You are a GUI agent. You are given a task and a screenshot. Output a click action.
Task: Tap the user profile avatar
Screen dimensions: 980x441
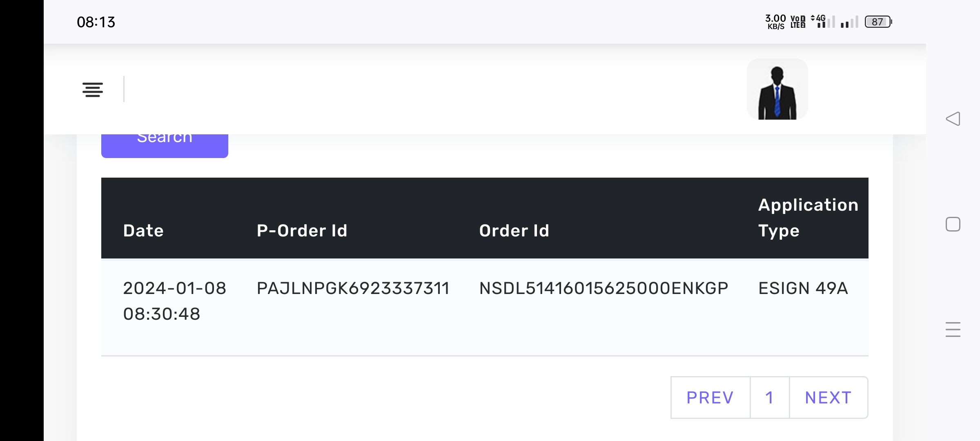[777, 89]
